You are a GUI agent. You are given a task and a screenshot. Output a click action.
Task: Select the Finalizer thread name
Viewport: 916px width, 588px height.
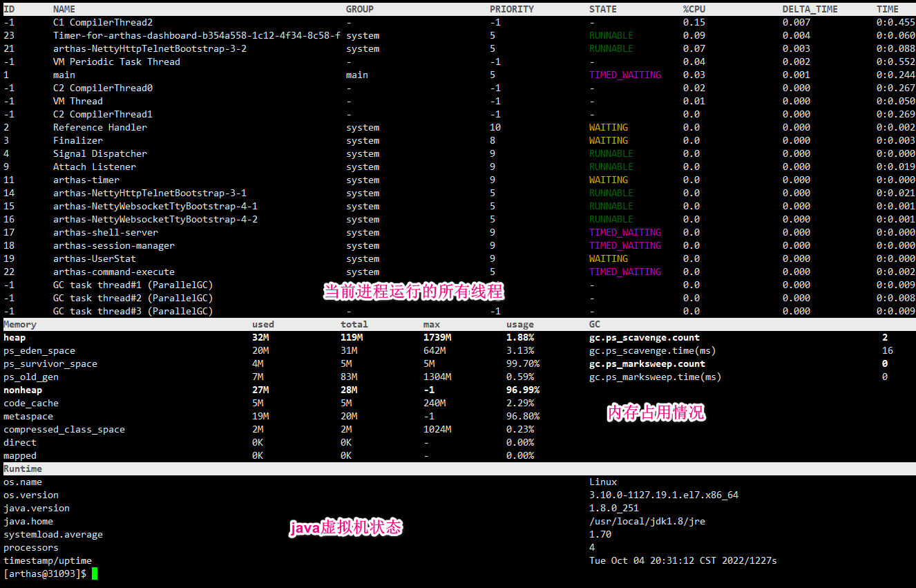[x=78, y=140]
